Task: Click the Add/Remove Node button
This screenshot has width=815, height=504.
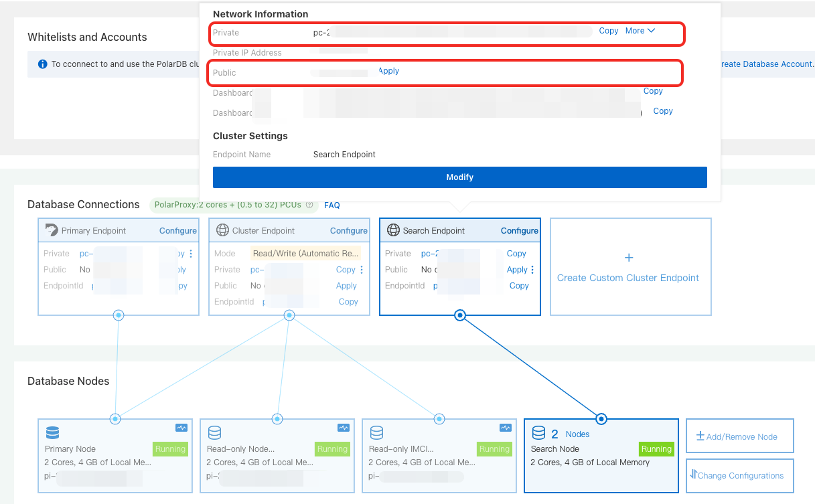Action: [x=740, y=436]
